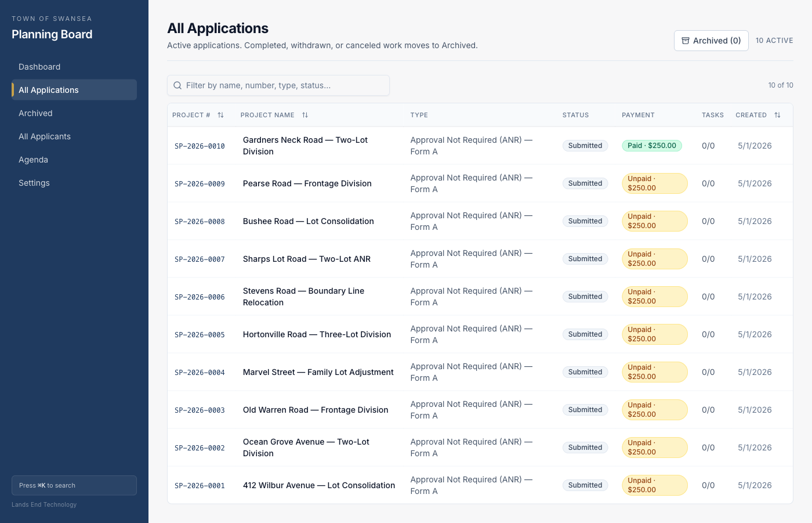Image resolution: width=812 pixels, height=523 pixels.
Task: Select Stevens Road — Boundary Line Relocation
Action: [x=304, y=297]
